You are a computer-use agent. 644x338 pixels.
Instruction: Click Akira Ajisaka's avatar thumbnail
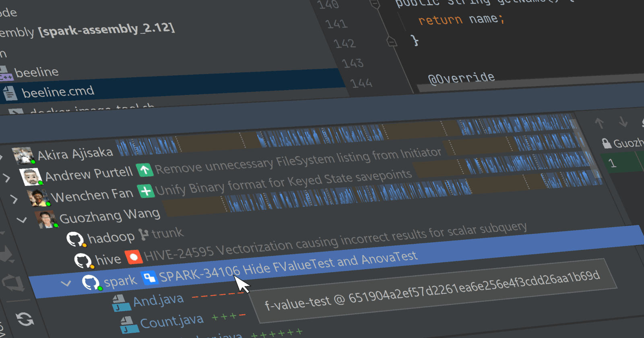pyautogui.click(x=23, y=155)
